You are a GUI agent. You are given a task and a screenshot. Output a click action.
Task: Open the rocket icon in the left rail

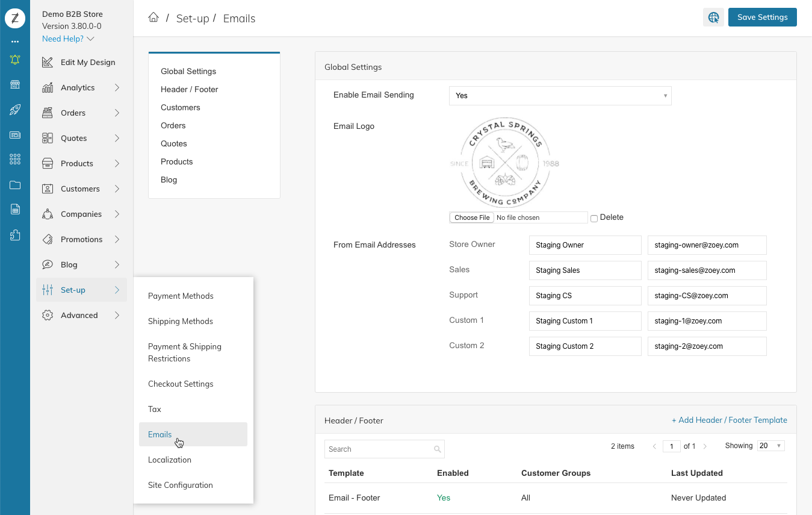[15, 110]
